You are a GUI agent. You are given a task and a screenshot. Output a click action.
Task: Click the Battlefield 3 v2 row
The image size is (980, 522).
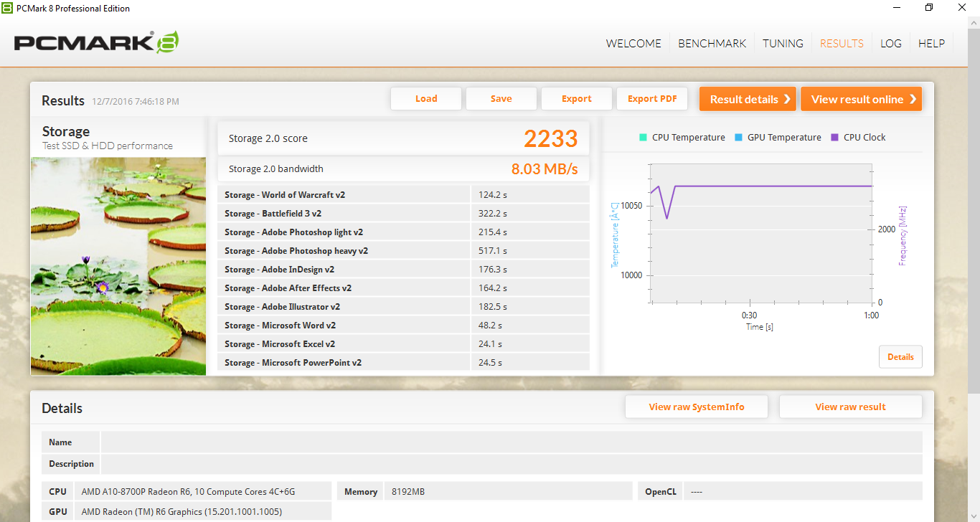click(x=403, y=213)
